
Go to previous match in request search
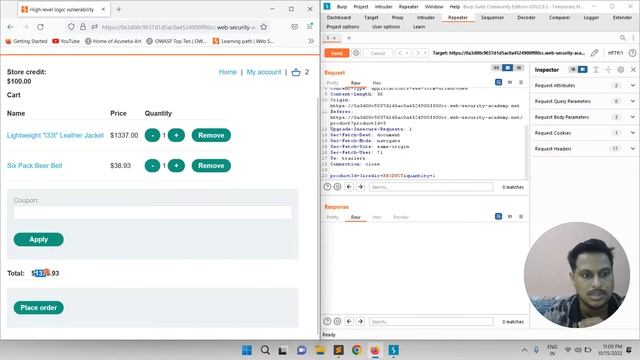coord(349,187)
